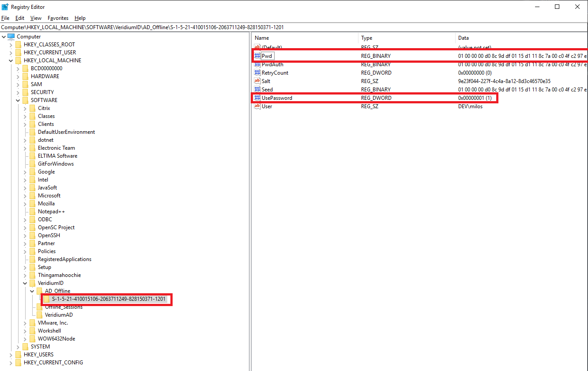Screen dimensions: 588x371
Task: Click the binary icon beside Seed value
Action: tap(257, 90)
